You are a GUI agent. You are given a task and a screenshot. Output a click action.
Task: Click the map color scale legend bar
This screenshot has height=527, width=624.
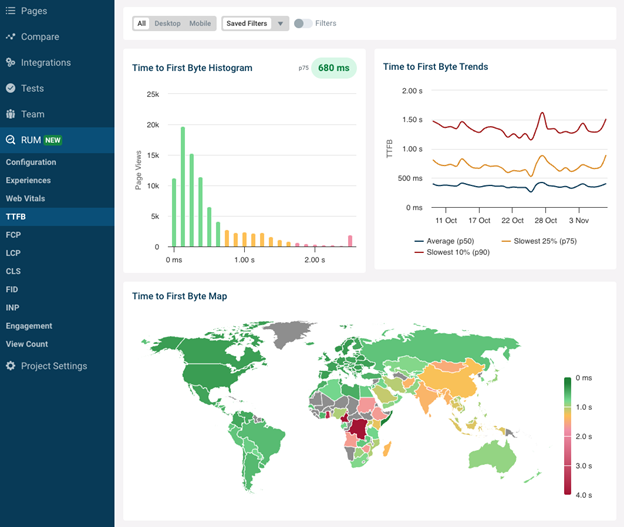tap(567, 436)
